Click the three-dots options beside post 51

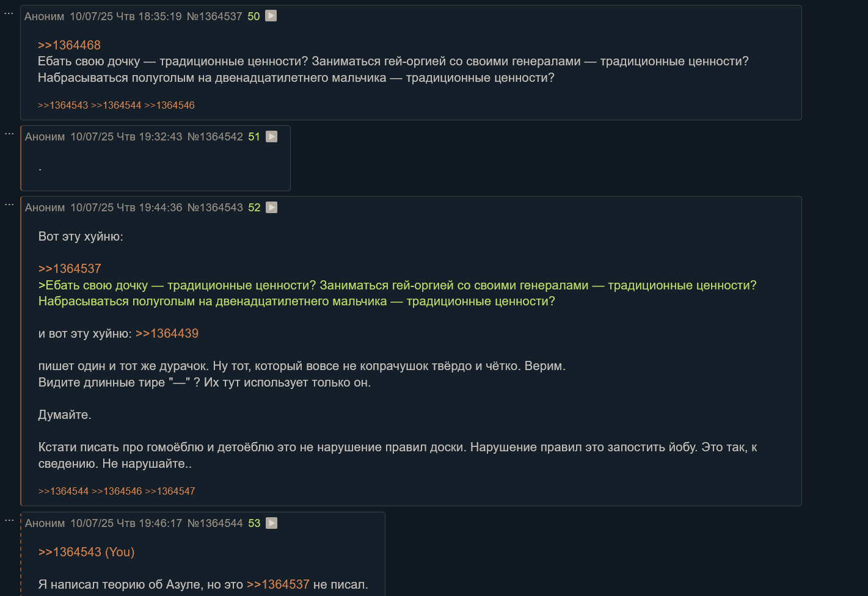point(9,134)
